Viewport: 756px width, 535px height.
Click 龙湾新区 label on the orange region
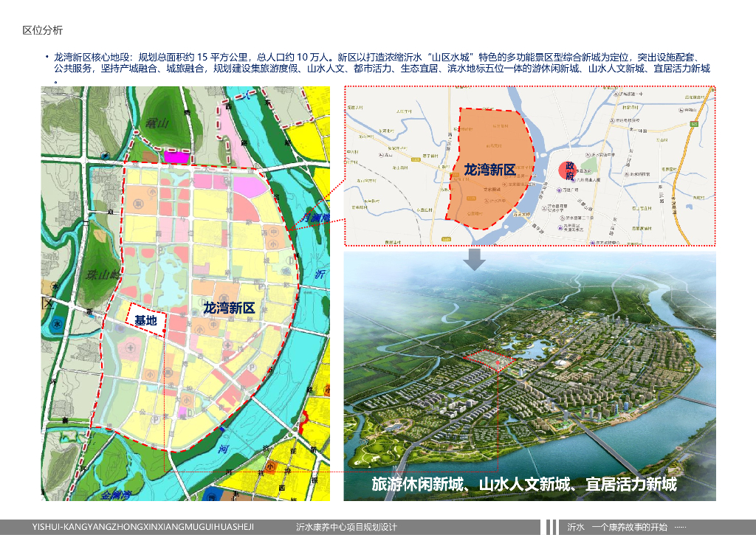489,170
